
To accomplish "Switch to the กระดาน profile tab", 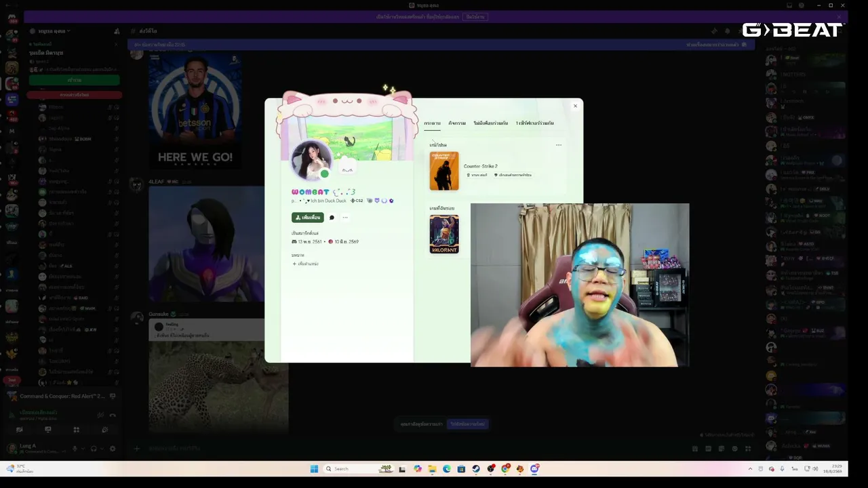I will pyautogui.click(x=432, y=123).
